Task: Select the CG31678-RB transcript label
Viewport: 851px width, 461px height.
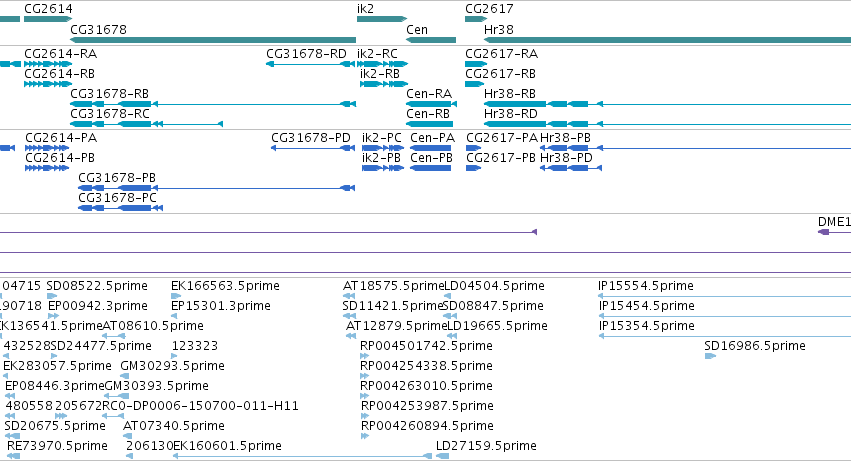Action: [x=110, y=94]
